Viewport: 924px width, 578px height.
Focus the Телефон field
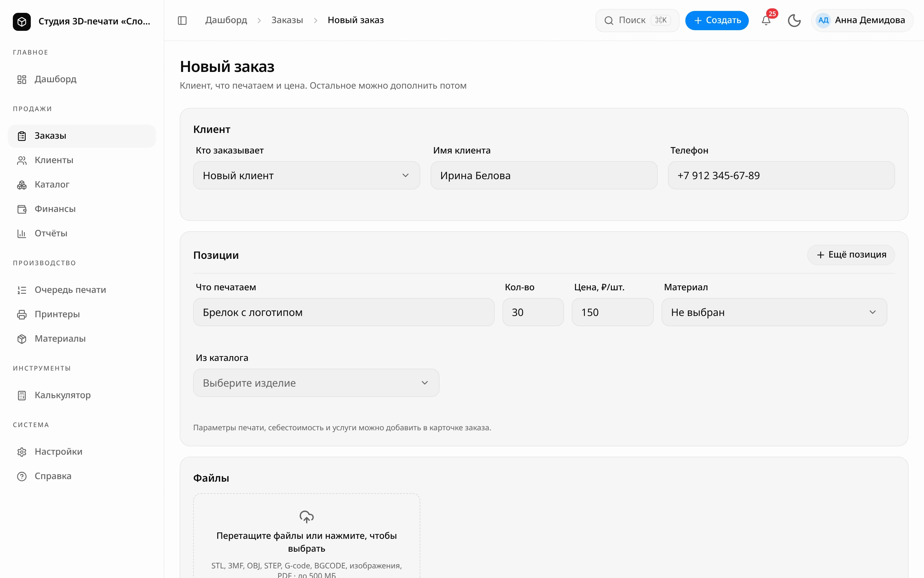[781, 175]
